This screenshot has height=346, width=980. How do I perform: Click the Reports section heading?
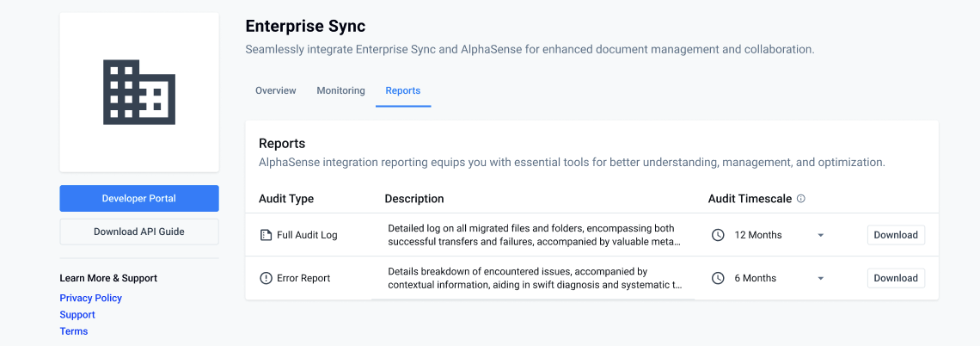pos(282,144)
